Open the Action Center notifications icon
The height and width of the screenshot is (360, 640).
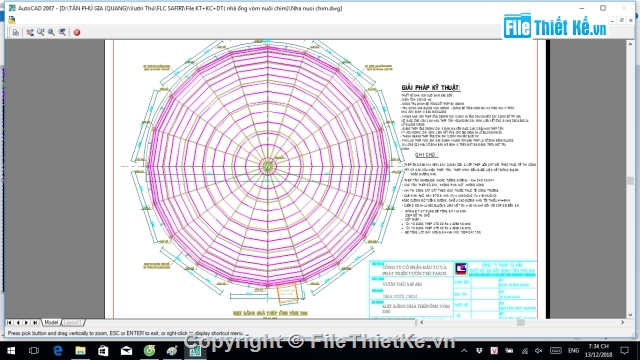click(x=624, y=351)
